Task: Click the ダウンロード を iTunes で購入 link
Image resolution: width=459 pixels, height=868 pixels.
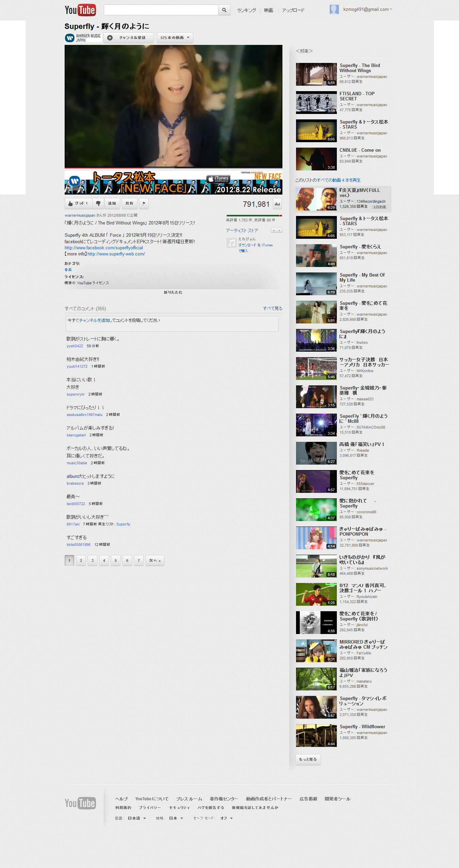Action: [x=255, y=248]
